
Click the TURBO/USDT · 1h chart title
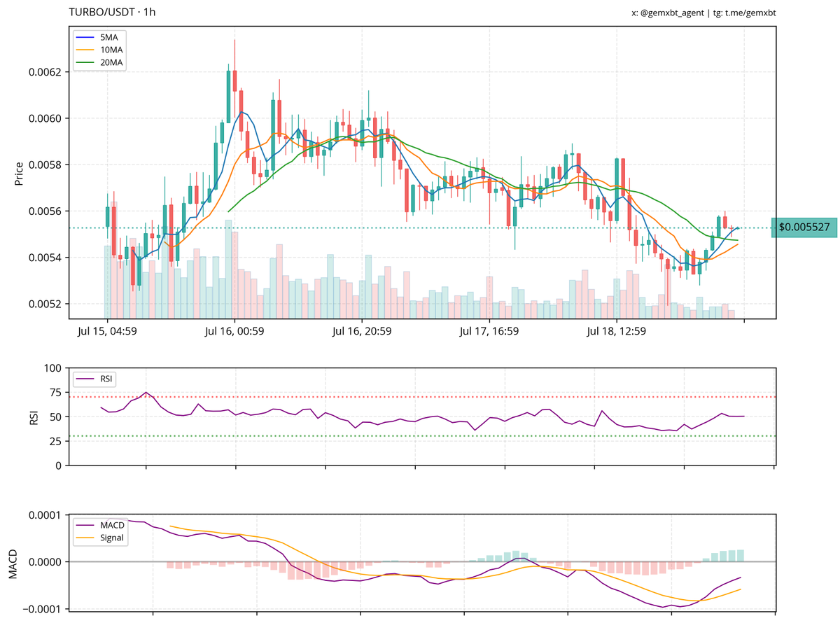(113, 13)
